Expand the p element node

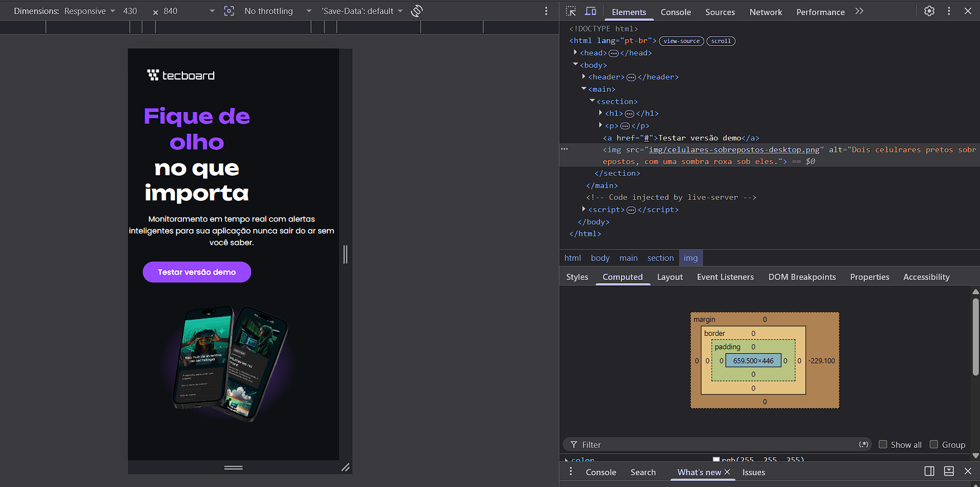[600, 125]
